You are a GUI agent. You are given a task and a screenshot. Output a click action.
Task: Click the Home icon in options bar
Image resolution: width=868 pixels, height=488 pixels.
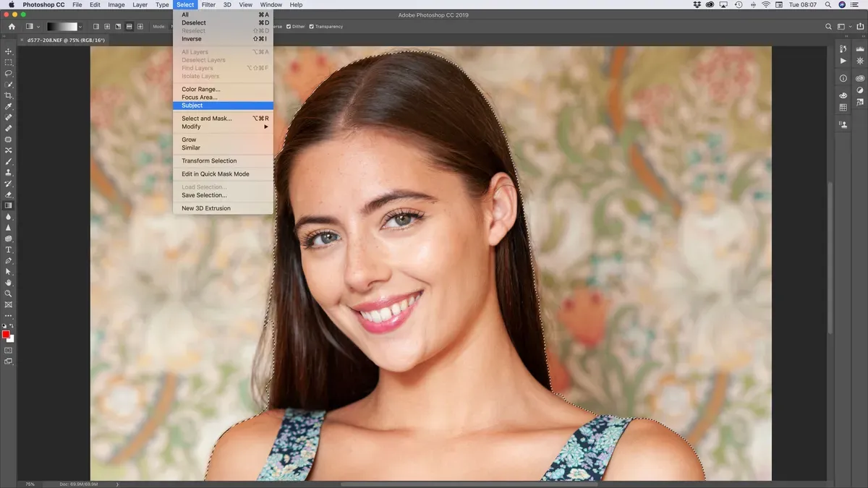tap(12, 27)
